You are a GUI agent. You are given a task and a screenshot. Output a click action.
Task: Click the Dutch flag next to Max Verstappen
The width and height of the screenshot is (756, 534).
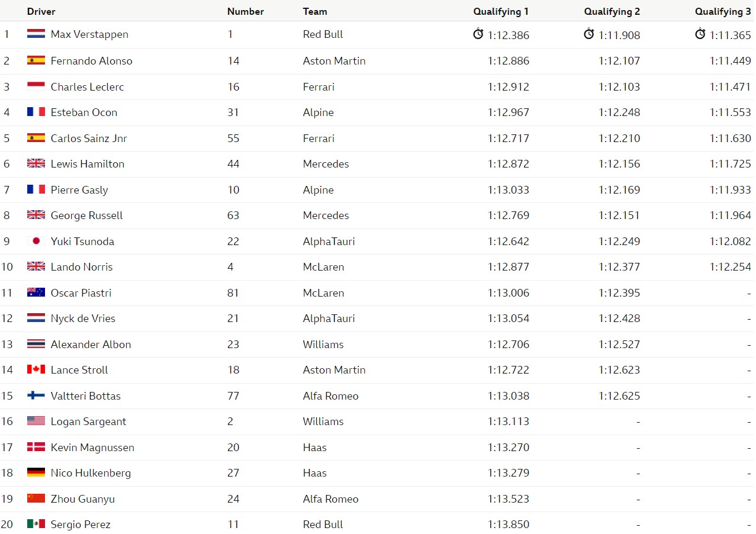[x=36, y=34]
